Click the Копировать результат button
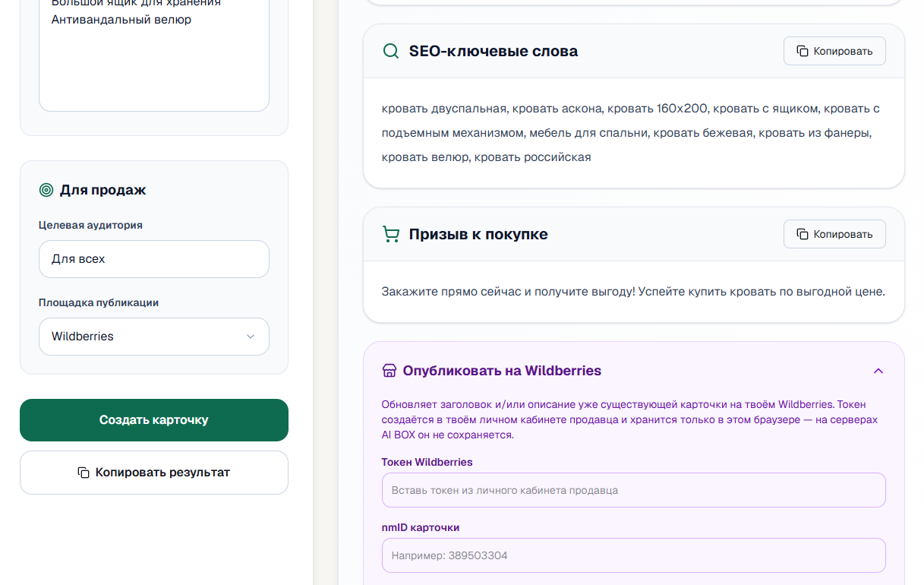 pos(154,473)
